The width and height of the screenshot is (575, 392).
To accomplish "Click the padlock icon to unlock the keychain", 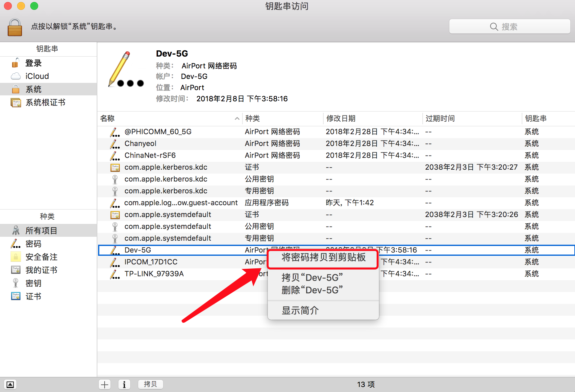I will (15, 27).
